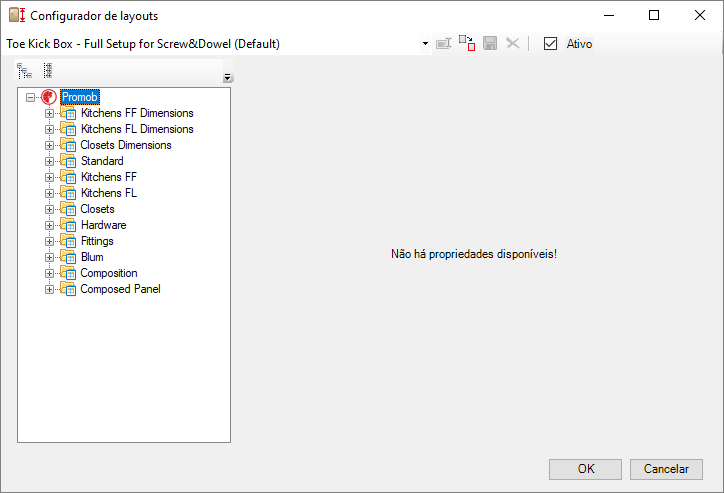Expand the Closets Dimensions node
This screenshot has height=493, width=724.
(49, 145)
